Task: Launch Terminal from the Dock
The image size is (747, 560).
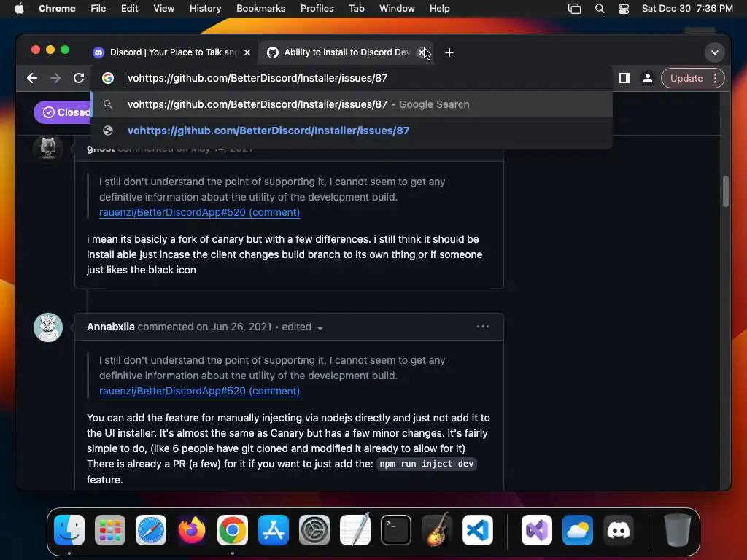Action: 396,530
